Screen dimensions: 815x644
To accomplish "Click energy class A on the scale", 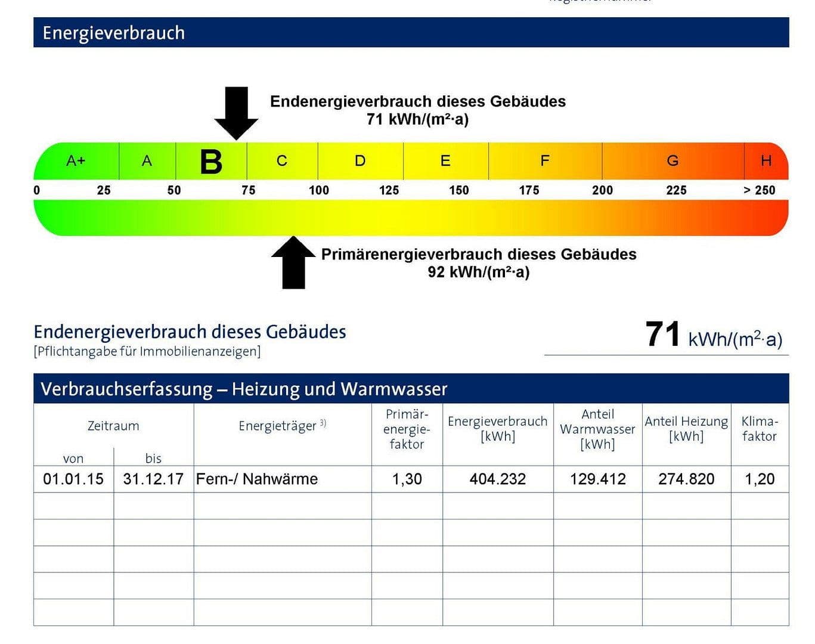I will click(147, 161).
